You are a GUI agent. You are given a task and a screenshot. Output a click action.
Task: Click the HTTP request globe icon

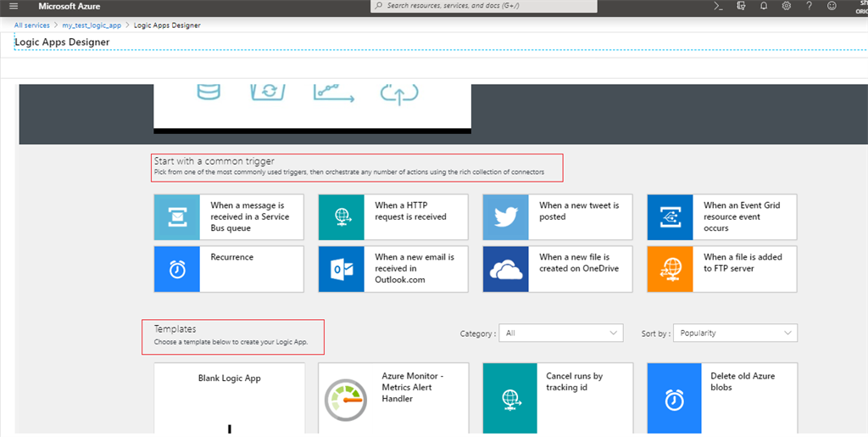point(342,217)
